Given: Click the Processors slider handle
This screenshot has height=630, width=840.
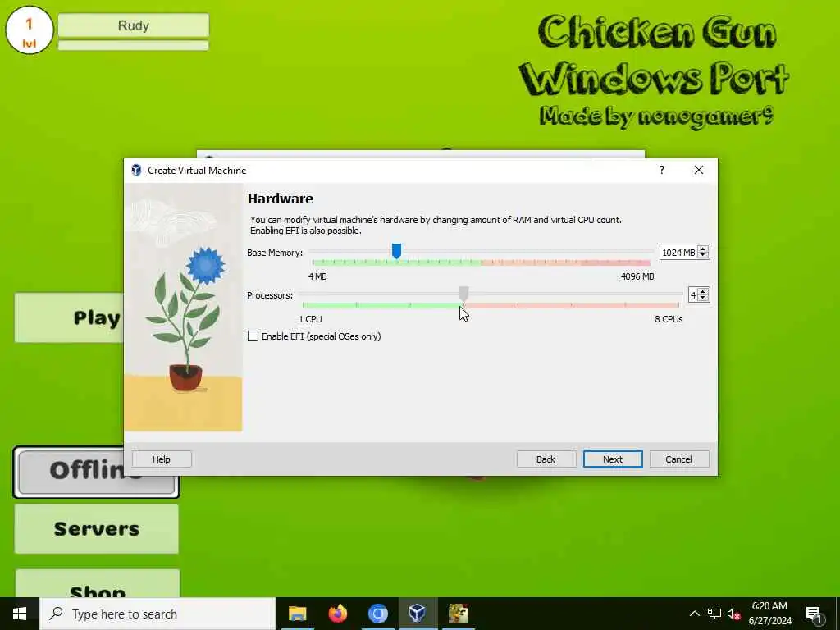Looking at the screenshot, I should tap(464, 294).
